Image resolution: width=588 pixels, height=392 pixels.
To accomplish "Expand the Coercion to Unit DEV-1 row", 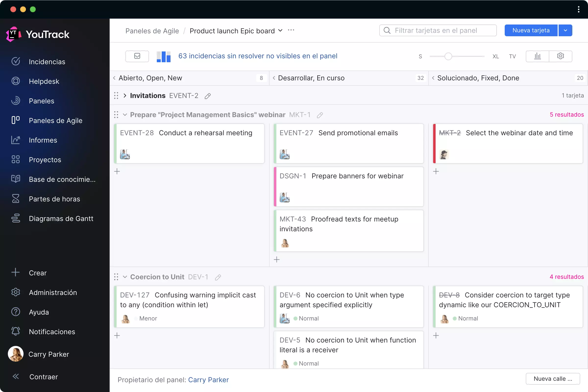I will click(x=125, y=277).
